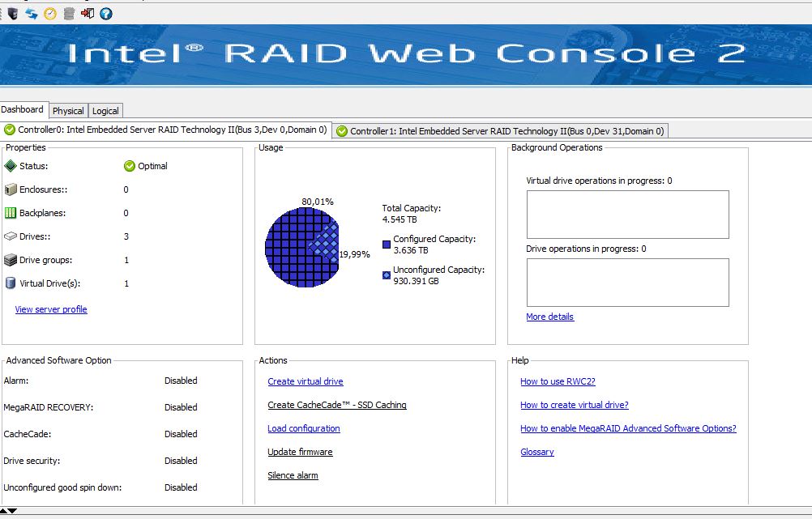Open the Logical tab
Screen dimensions: 812x519
point(105,111)
